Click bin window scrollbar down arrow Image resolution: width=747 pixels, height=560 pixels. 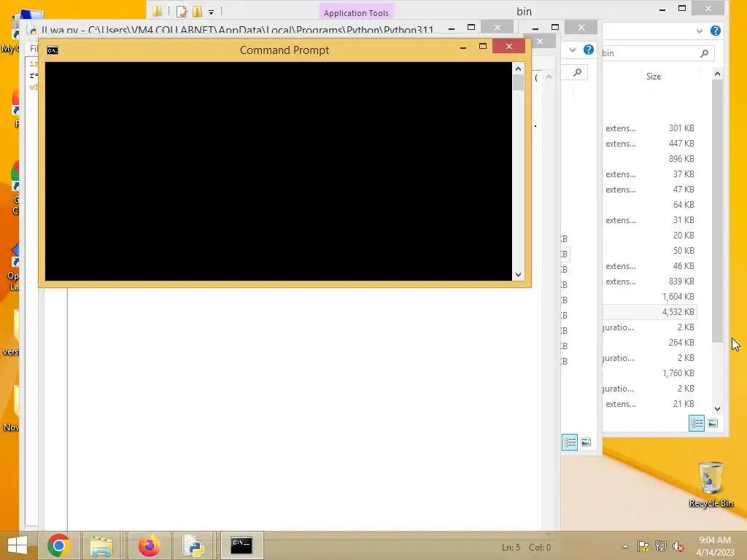pos(718,409)
